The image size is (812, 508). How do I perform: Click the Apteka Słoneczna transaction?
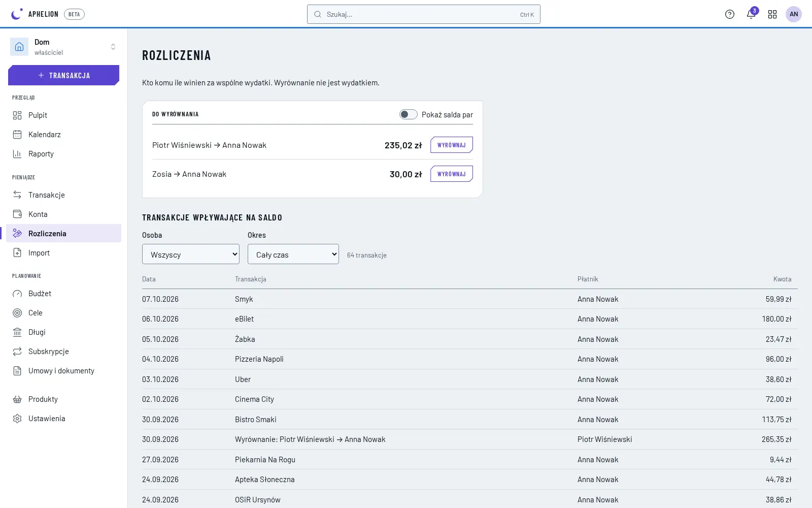(x=264, y=480)
